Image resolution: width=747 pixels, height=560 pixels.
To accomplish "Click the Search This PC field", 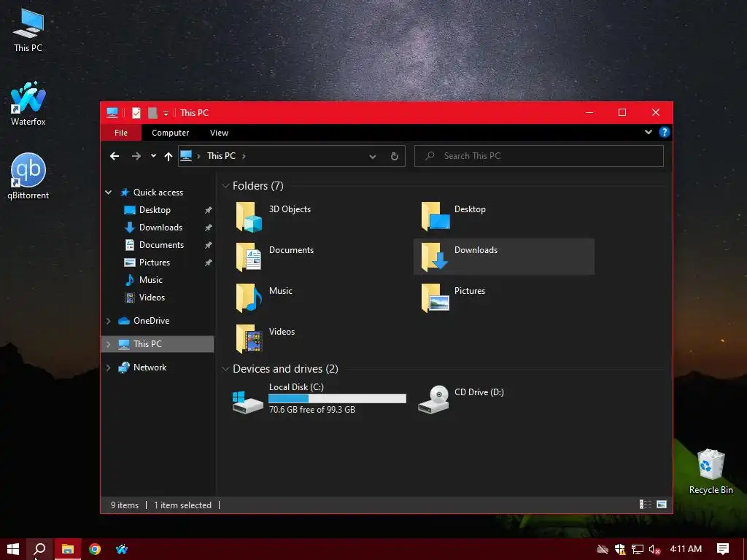I will [x=539, y=156].
